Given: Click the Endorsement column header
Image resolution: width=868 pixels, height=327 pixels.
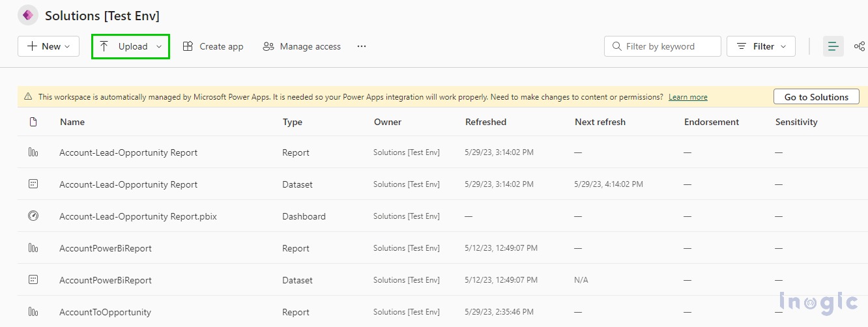Looking at the screenshot, I should click(x=712, y=122).
